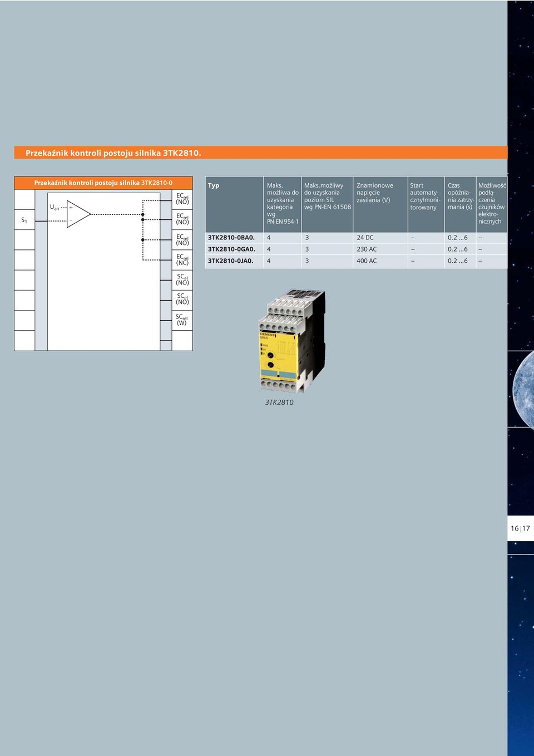The image size is (534, 756).
Task: Select header "Maks. możliwa do uzyskania kategoria"
Action: coord(283,203)
